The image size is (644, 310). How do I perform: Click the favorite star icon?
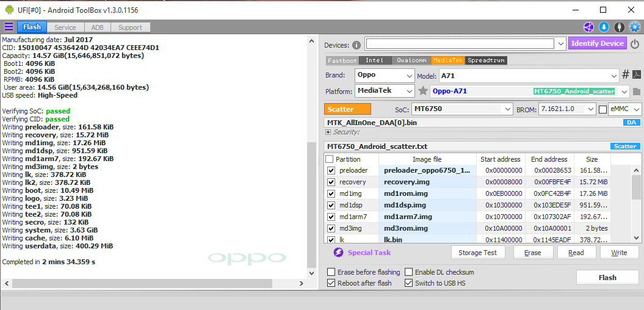tap(423, 91)
